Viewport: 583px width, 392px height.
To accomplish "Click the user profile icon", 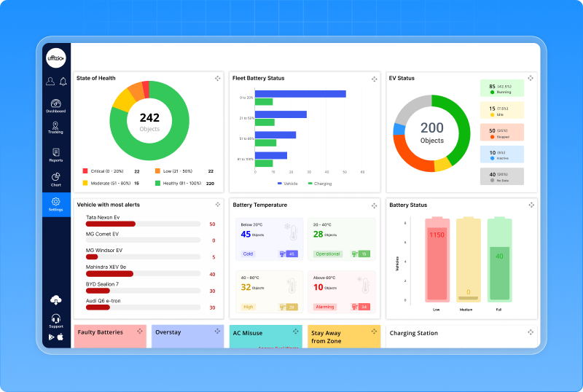I will click(x=50, y=82).
